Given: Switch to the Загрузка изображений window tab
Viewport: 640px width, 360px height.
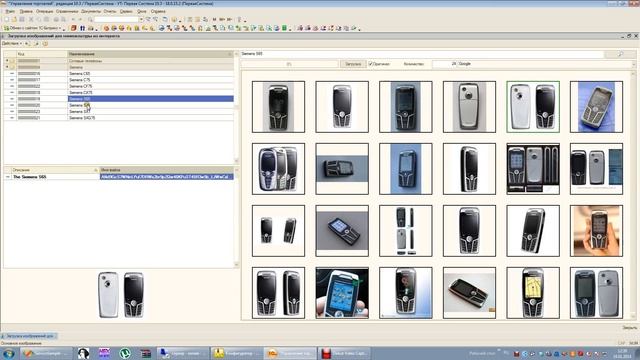Looking at the screenshot, I should tap(29, 336).
